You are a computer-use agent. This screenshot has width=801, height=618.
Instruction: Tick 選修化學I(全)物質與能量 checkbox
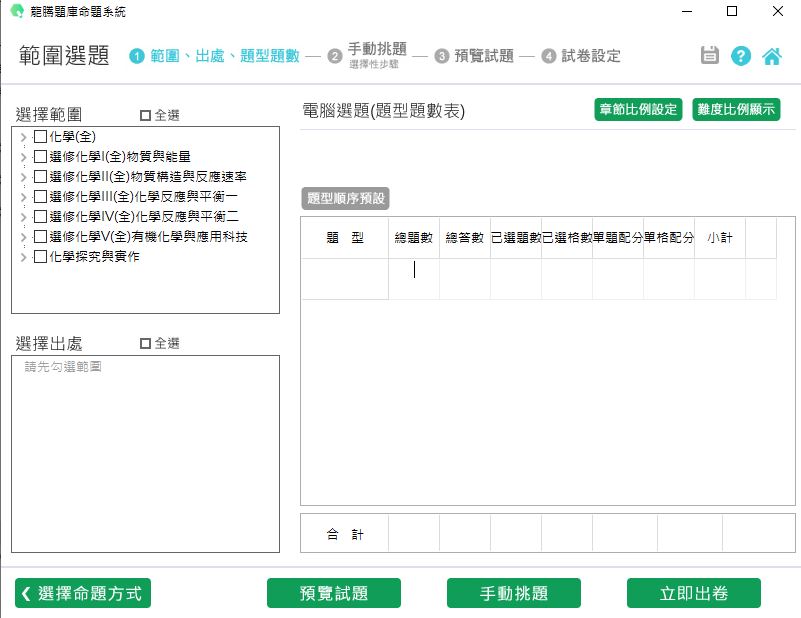click(40, 156)
